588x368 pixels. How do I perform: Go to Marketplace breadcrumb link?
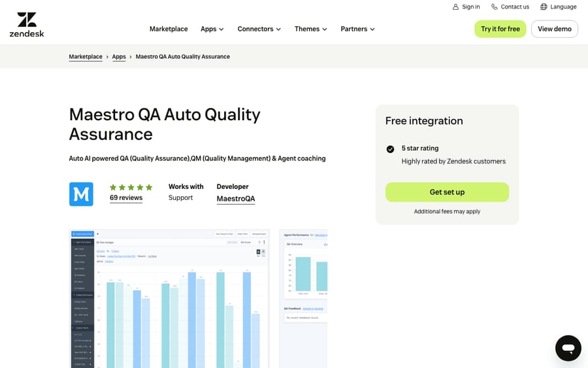tap(86, 57)
